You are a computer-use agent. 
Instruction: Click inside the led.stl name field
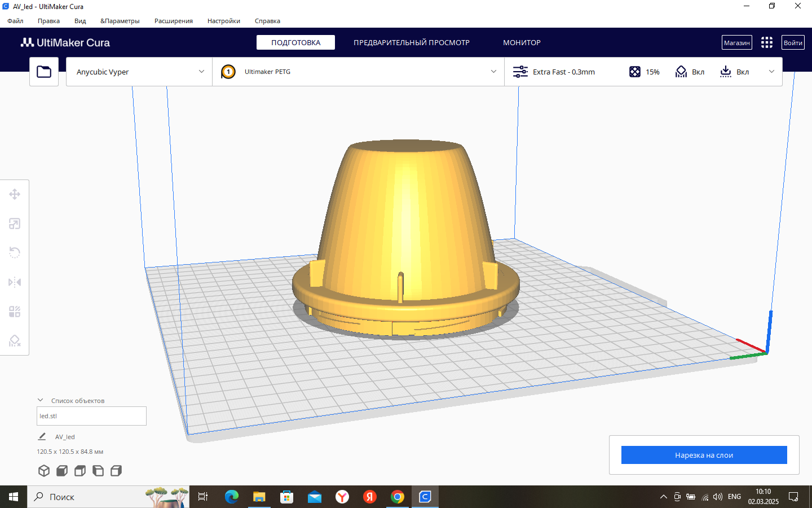(x=91, y=416)
